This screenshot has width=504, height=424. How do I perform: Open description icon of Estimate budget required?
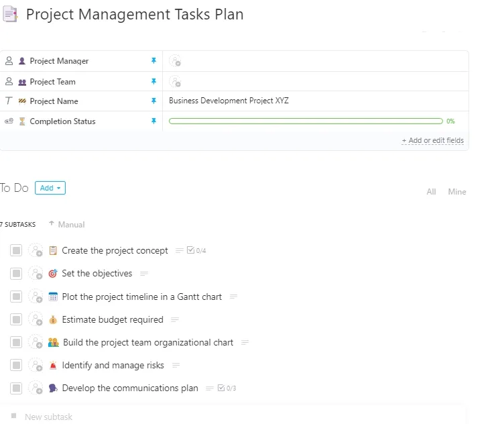pyautogui.click(x=175, y=319)
